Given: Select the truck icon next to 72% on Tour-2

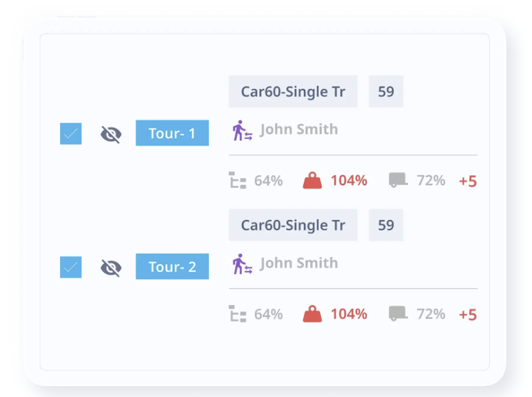Looking at the screenshot, I should (x=397, y=314).
